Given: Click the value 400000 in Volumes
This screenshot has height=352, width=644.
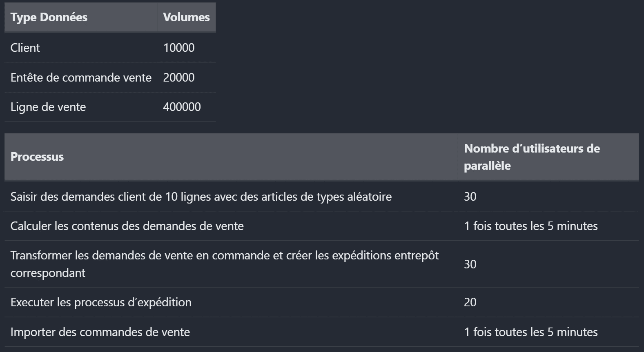Looking at the screenshot, I should point(182,107).
